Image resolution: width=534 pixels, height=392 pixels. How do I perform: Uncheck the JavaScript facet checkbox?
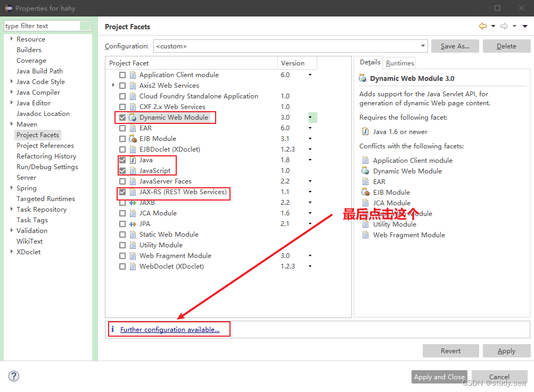click(x=122, y=171)
